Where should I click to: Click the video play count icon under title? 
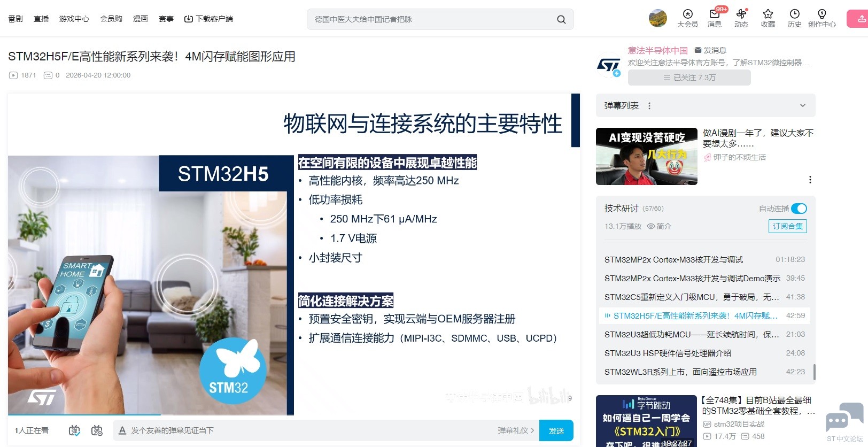[x=13, y=75]
